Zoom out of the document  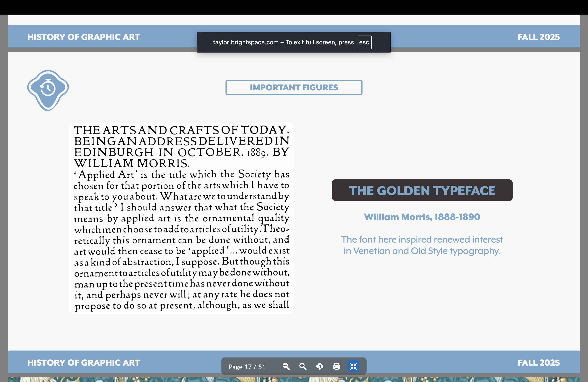pos(286,366)
